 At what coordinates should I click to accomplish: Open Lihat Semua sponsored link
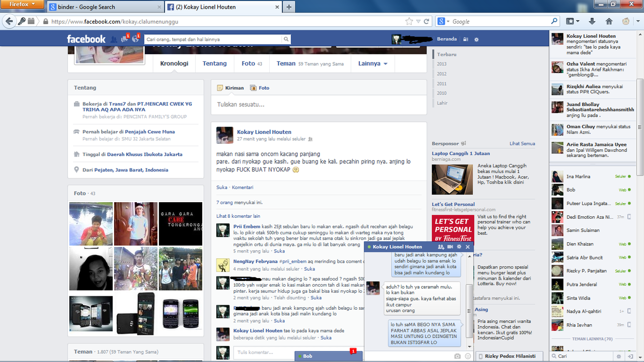(522, 144)
